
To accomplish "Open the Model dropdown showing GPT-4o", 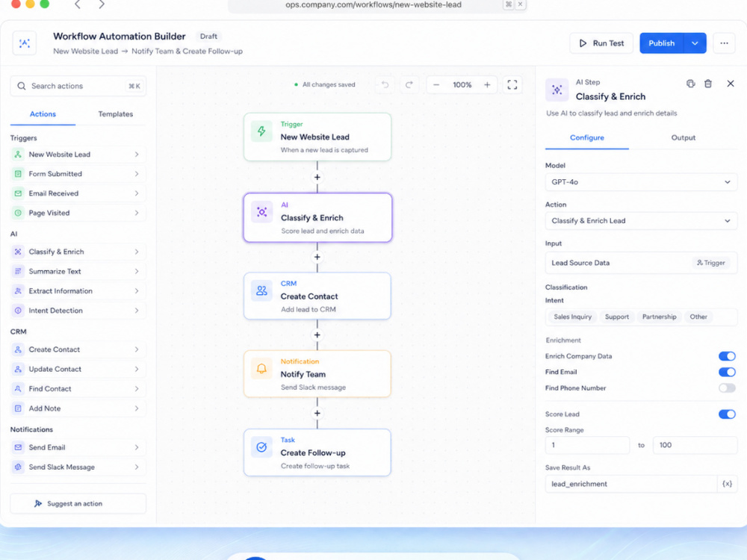I will (641, 182).
